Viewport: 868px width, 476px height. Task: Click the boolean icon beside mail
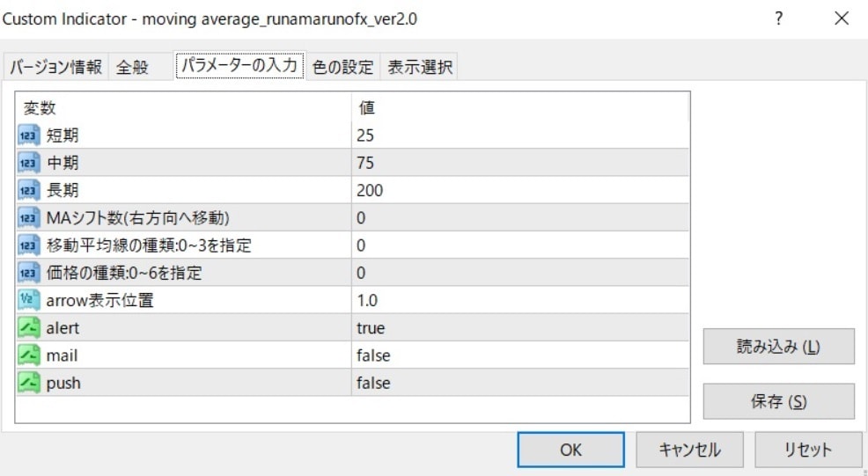tap(29, 355)
